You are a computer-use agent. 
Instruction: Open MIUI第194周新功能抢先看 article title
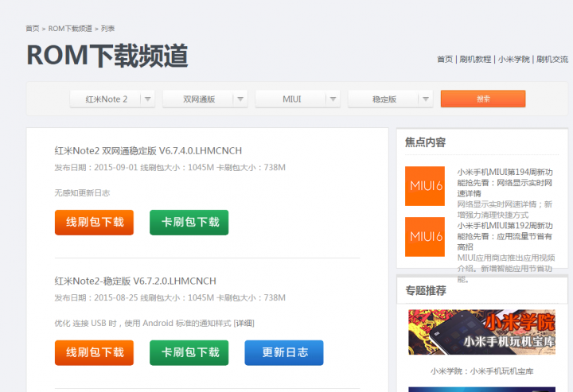[x=505, y=183]
